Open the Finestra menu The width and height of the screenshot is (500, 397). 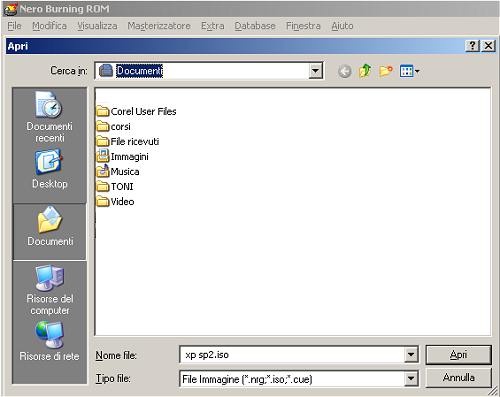303,26
